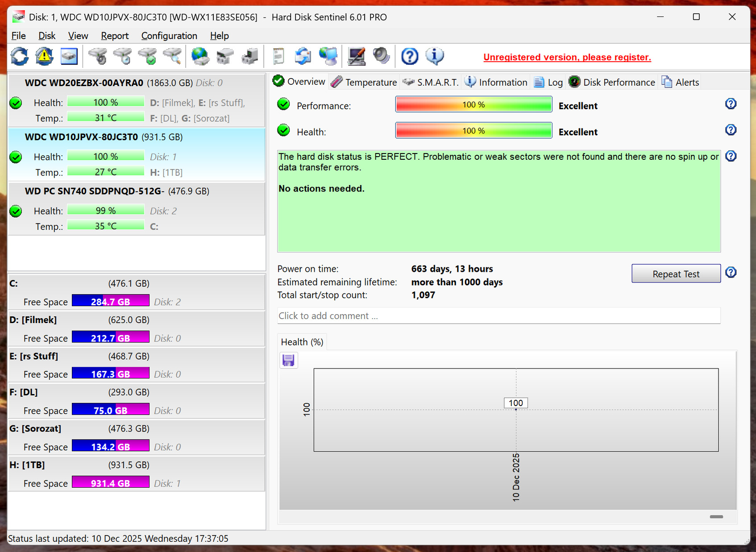Click the green check beside Performance label
Screen dimensions: 756x552
[283, 104]
